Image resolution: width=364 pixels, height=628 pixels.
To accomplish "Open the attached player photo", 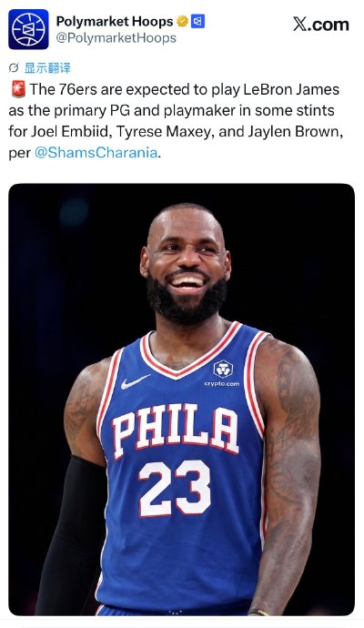I will pos(181,400).
